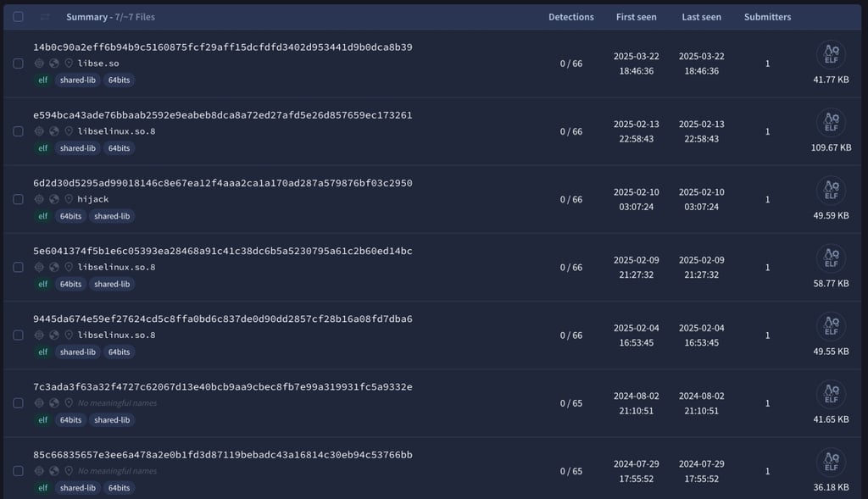Click the location pin icon next to libse.so
This screenshot has width=868, height=499.
pos(69,63)
